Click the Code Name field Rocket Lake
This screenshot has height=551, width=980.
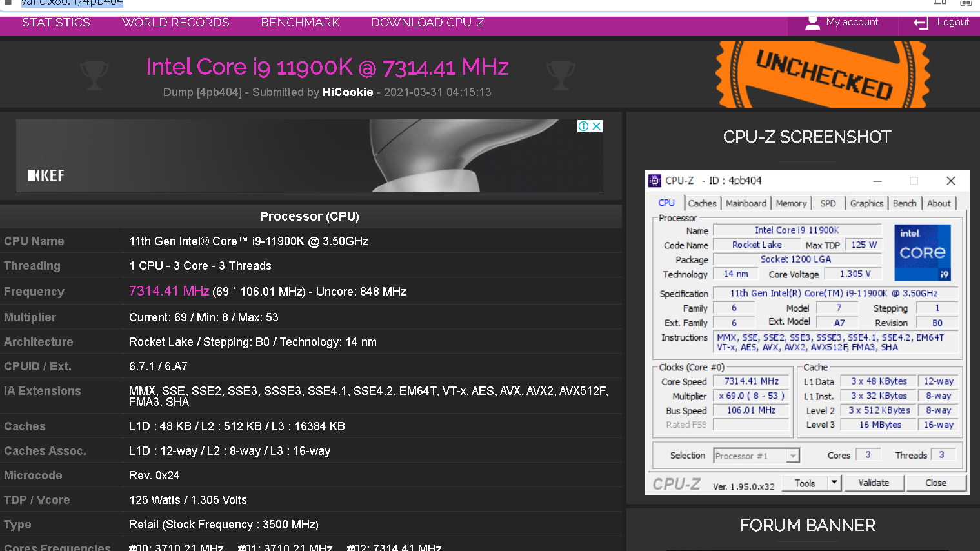[x=757, y=245]
